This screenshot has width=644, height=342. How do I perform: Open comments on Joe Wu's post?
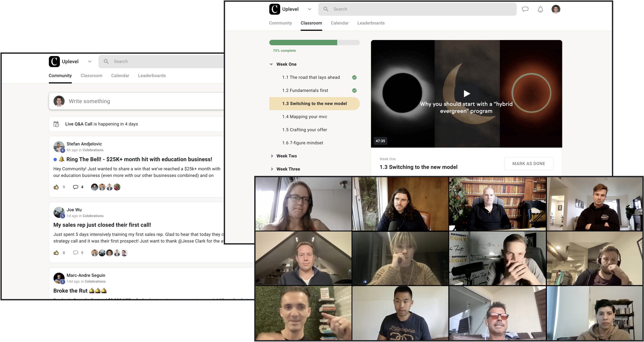point(75,253)
